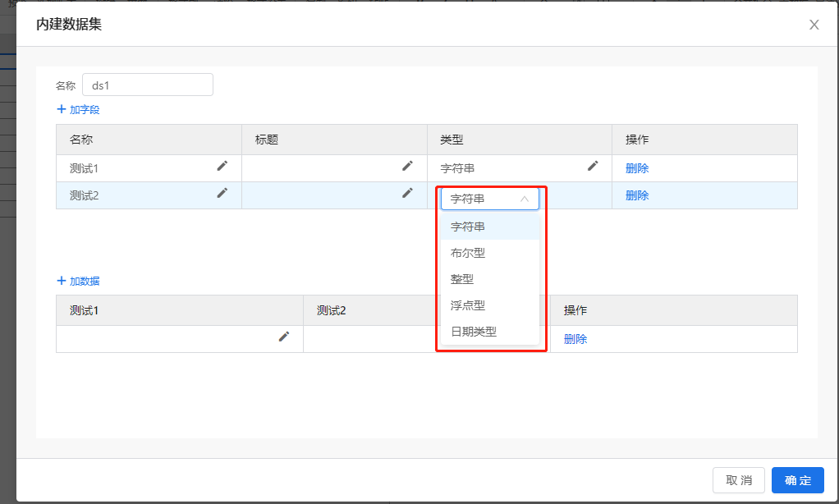Focus the 名称 input containing ds1
This screenshot has width=839, height=504.
pyautogui.click(x=148, y=85)
